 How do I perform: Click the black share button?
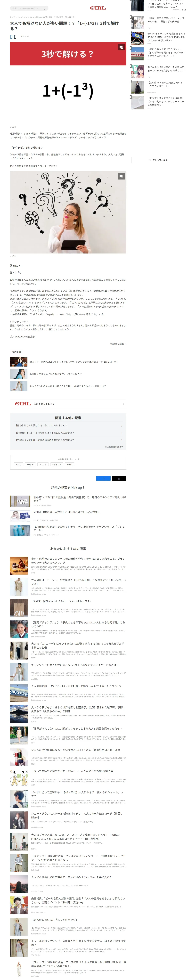(119, 479)
